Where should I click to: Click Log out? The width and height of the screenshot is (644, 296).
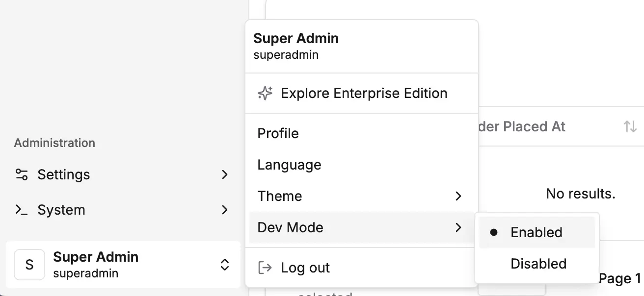[305, 268]
